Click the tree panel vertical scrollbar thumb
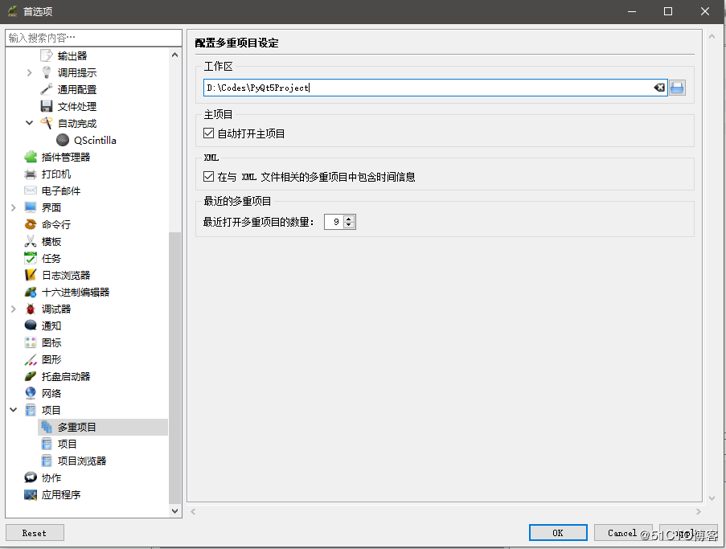The image size is (726, 549). click(175, 368)
